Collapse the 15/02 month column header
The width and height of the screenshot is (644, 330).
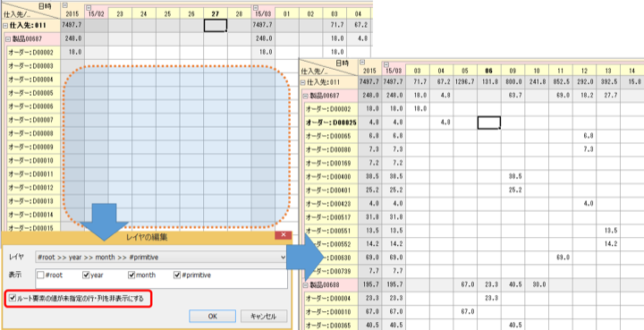pos(89,7)
